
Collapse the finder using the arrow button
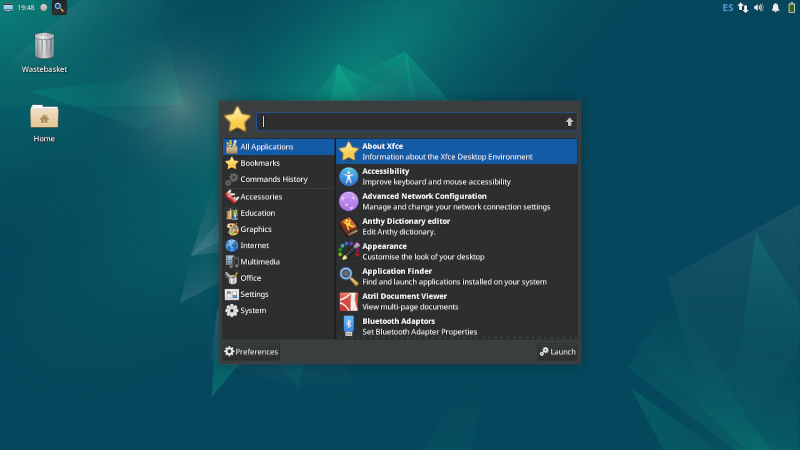(x=569, y=121)
